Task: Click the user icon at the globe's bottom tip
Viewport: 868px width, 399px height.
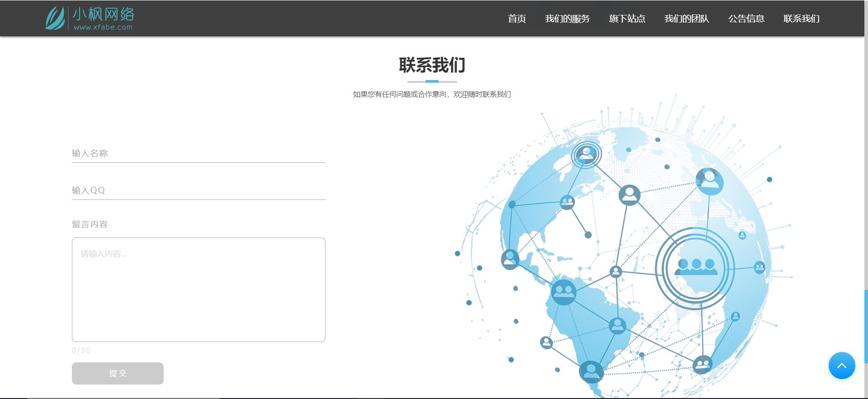Action: coord(591,372)
